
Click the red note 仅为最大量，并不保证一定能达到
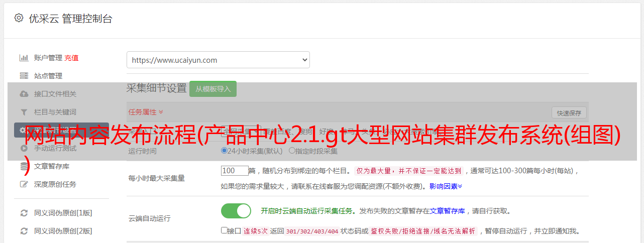[409, 171]
